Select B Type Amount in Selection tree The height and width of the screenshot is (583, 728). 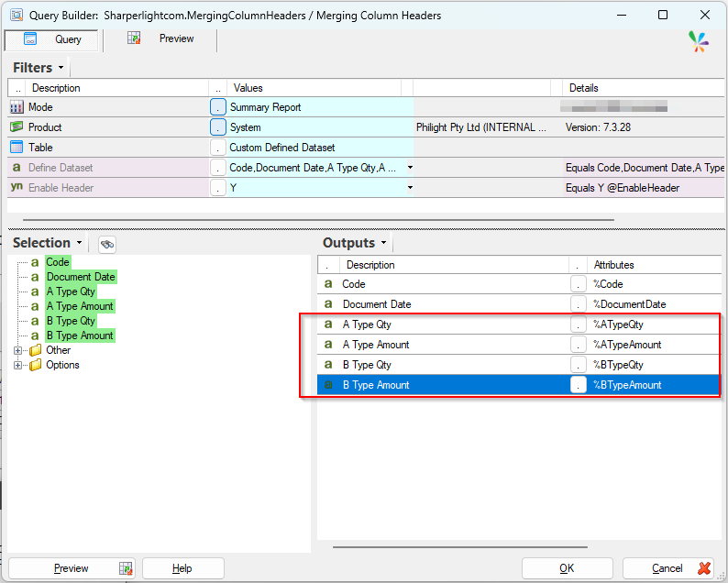coord(80,335)
